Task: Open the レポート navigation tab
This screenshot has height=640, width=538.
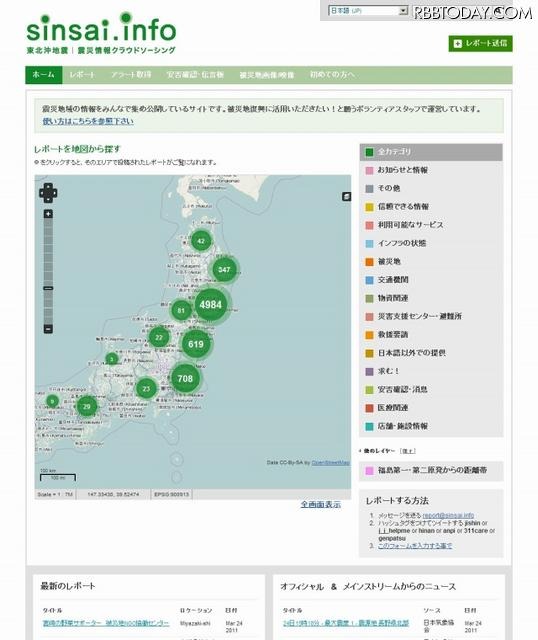Action: (x=82, y=75)
